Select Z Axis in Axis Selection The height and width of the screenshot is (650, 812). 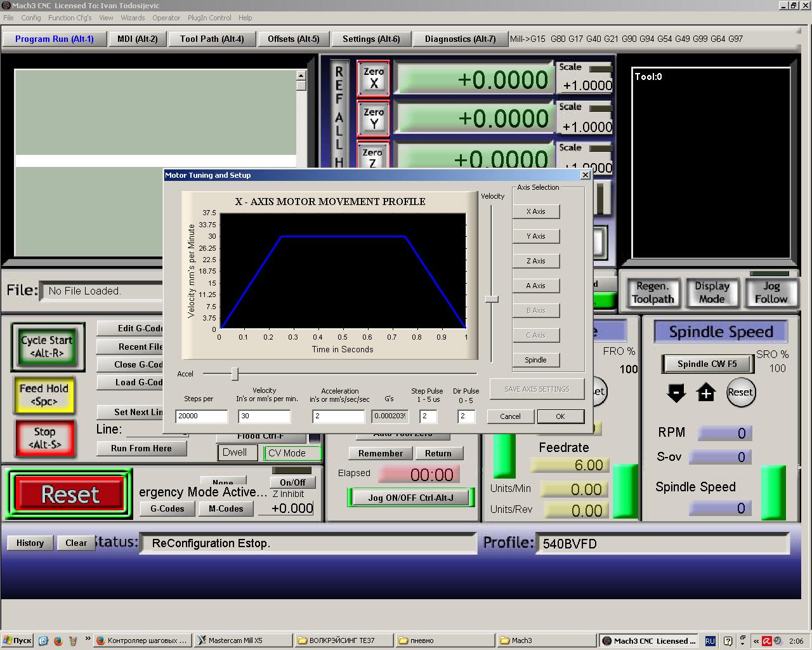[536, 261]
